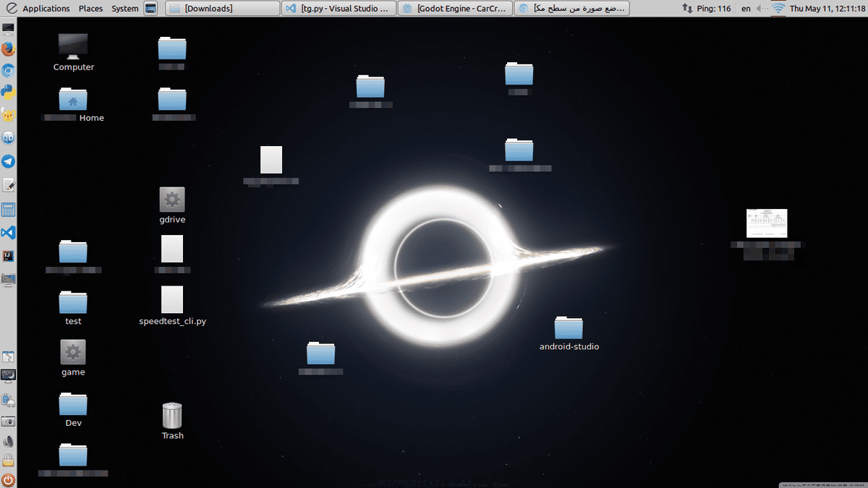Click the Python launcher in the dock

click(x=8, y=93)
